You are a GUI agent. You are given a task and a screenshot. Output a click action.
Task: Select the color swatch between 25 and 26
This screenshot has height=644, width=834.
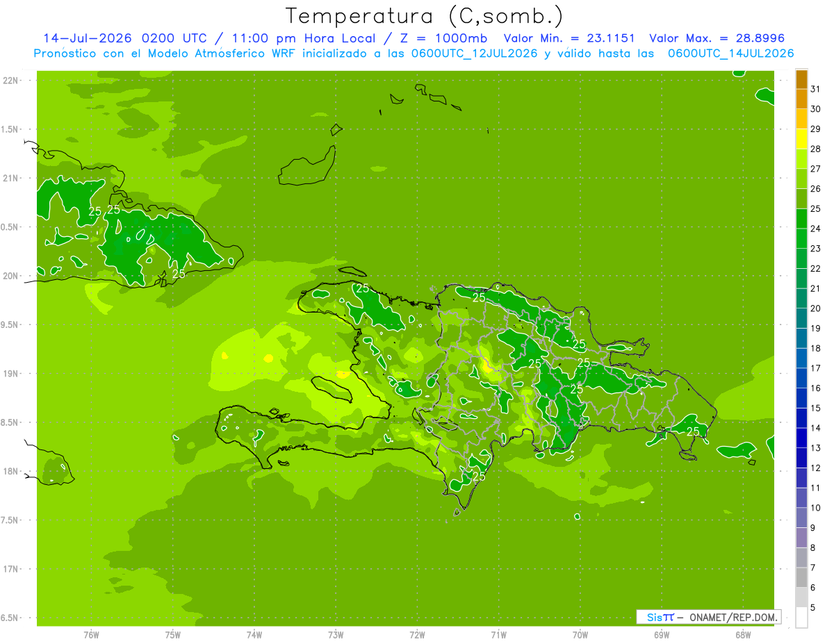801,199
